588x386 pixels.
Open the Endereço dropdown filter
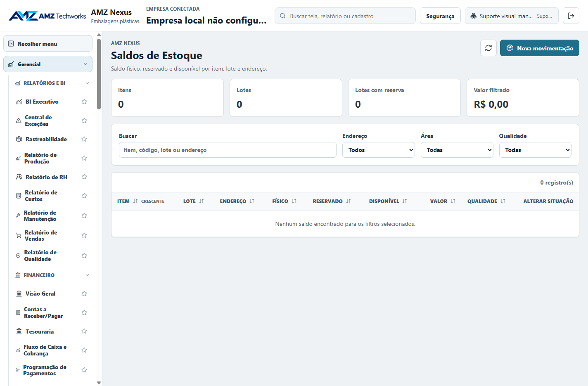[379, 150]
